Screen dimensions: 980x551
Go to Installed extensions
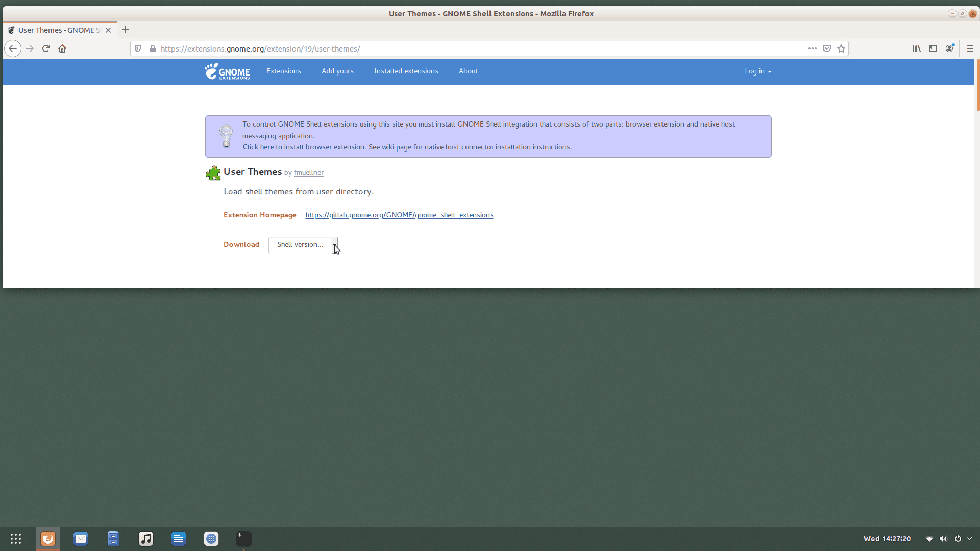coord(406,71)
